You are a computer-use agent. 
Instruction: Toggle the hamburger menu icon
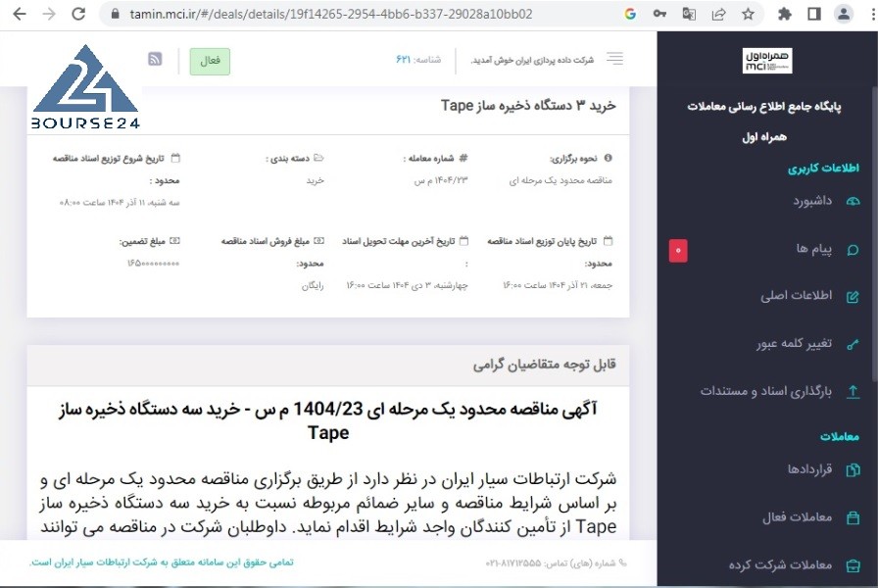pyautogui.click(x=614, y=58)
